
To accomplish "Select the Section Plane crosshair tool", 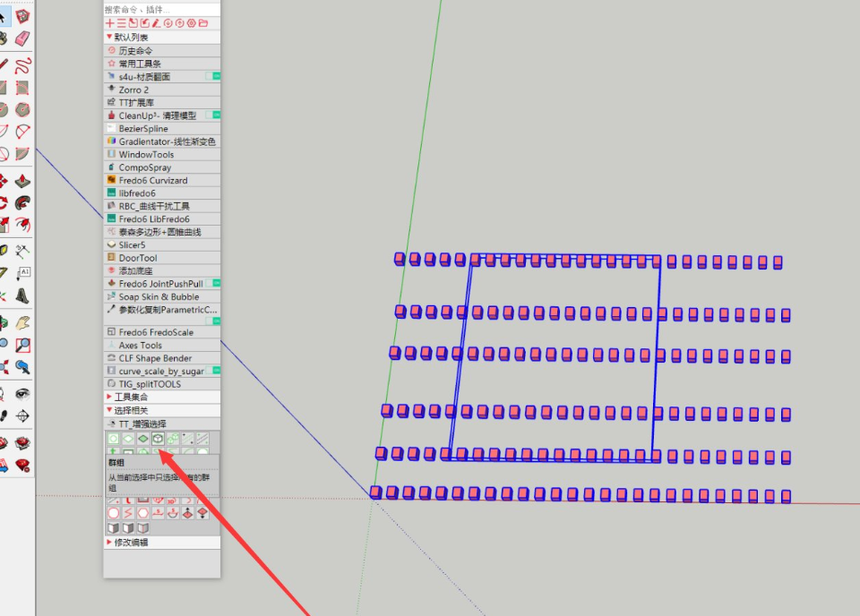I will tap(22, 416).
